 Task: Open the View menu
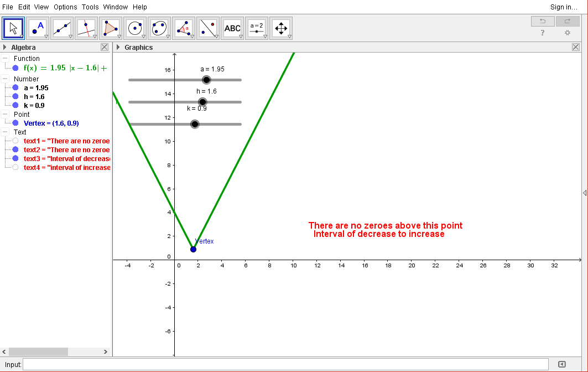(41, 7)
